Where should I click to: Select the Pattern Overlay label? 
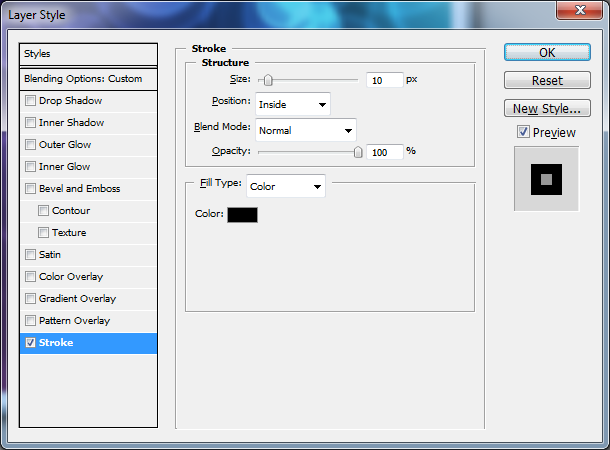tap(75, 320)
